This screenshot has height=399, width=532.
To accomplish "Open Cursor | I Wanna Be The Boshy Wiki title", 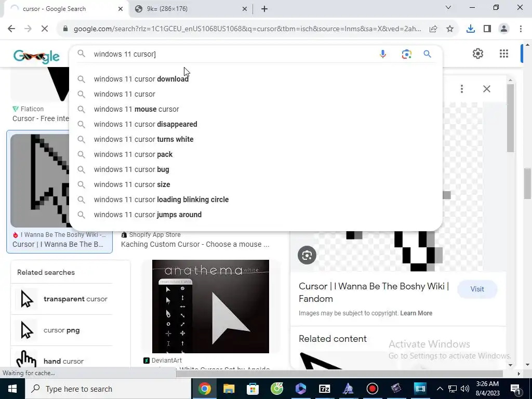I will pyautogui.click(x=374, y=292).
